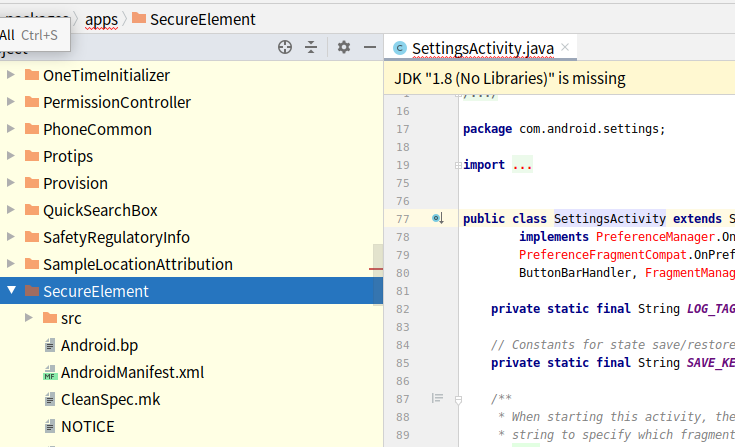Hide the project panel with minus icon

tap(370, 47)
